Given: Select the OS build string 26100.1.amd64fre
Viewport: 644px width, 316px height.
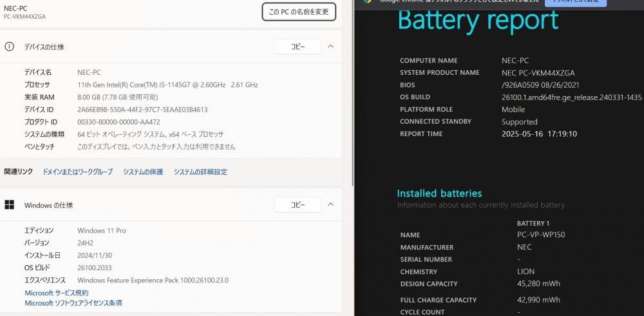Looking at the screenshot, I should 571,97.
